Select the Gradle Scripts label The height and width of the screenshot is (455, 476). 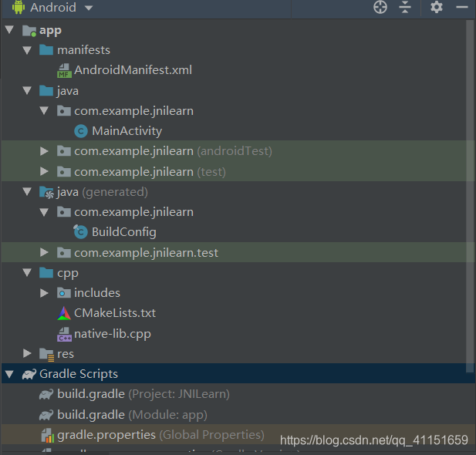pos(79,374)
